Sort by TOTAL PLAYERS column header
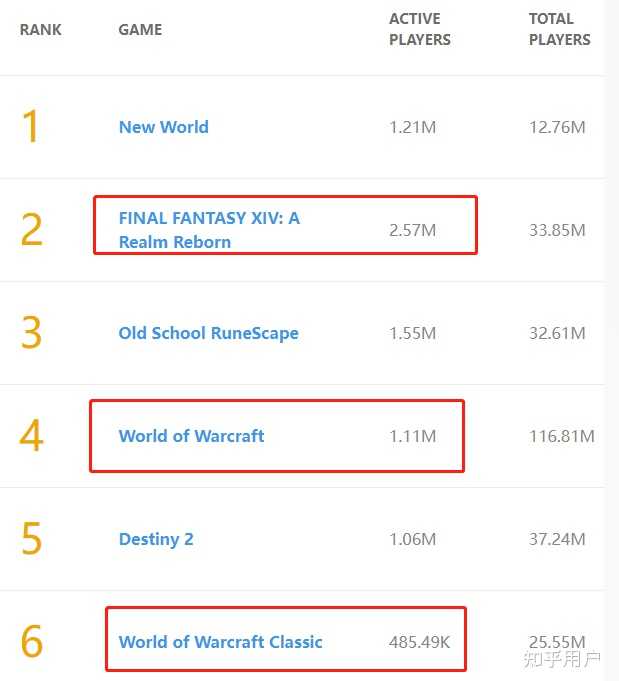 click(560, 30)
